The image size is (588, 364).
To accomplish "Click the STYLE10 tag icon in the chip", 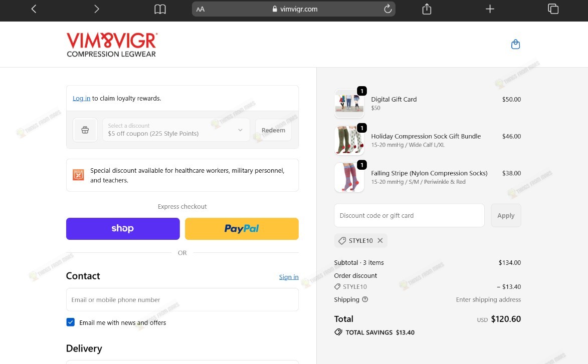I will (342, 240).
